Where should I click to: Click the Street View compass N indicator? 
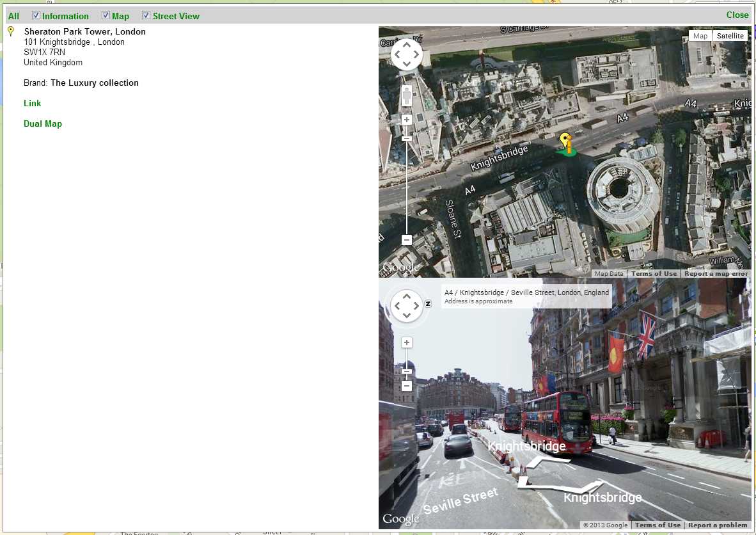[x=428, y=303]
